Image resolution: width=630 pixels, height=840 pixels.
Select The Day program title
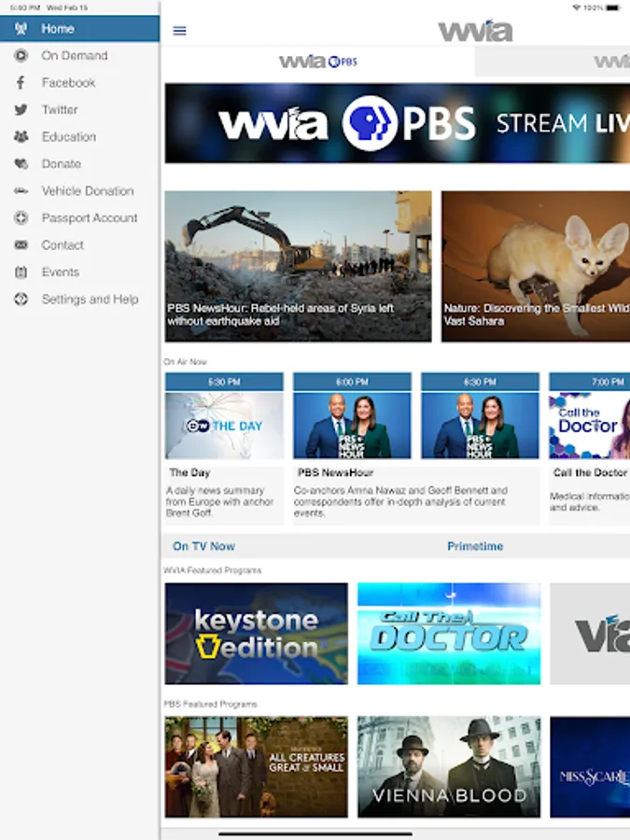click(x=189, y=472)
